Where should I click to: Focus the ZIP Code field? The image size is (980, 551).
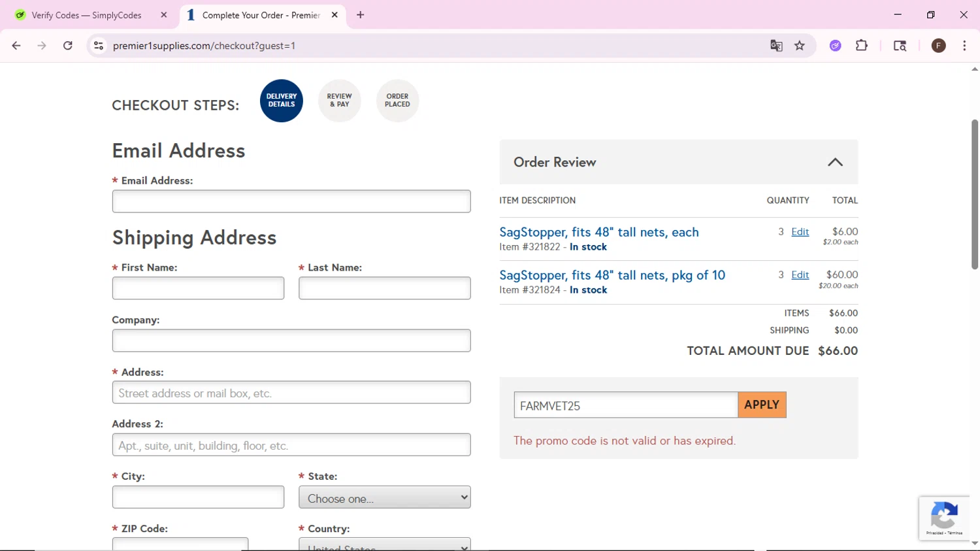[180, 544]
